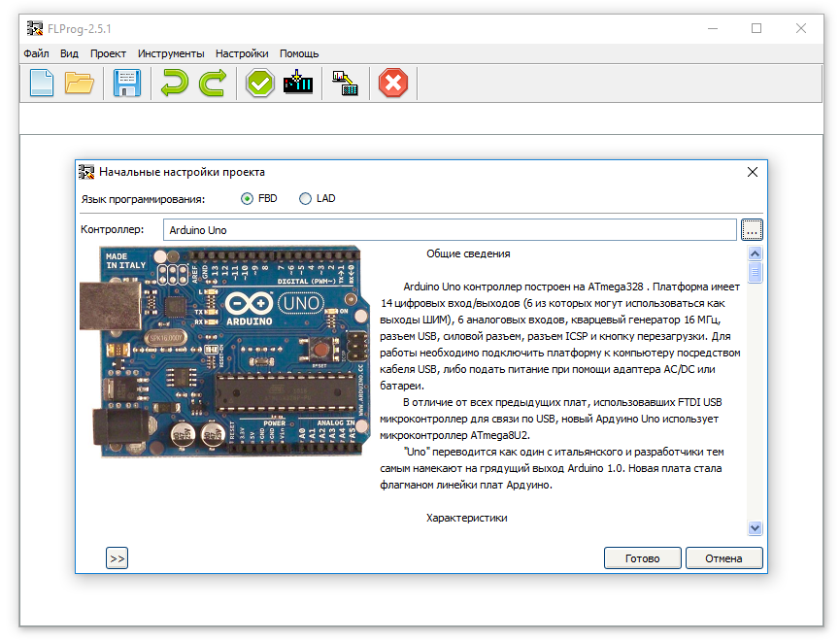Open the Файл menu

click(36, 53)
